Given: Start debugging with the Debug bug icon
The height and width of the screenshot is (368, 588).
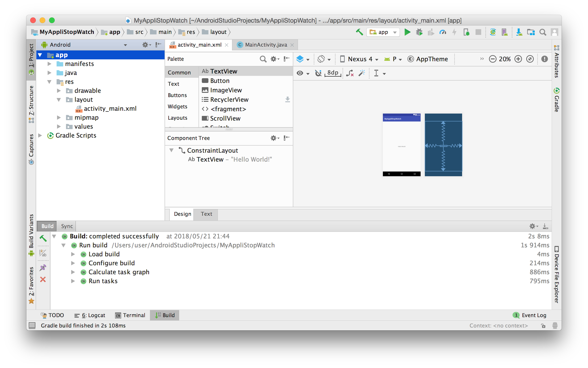Looking at the screenshot, I should coord(419,32).
